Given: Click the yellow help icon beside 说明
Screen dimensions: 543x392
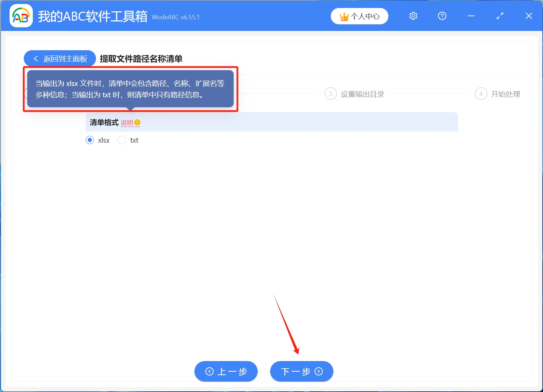Looking at the screenshot, I should click(137, 122).
